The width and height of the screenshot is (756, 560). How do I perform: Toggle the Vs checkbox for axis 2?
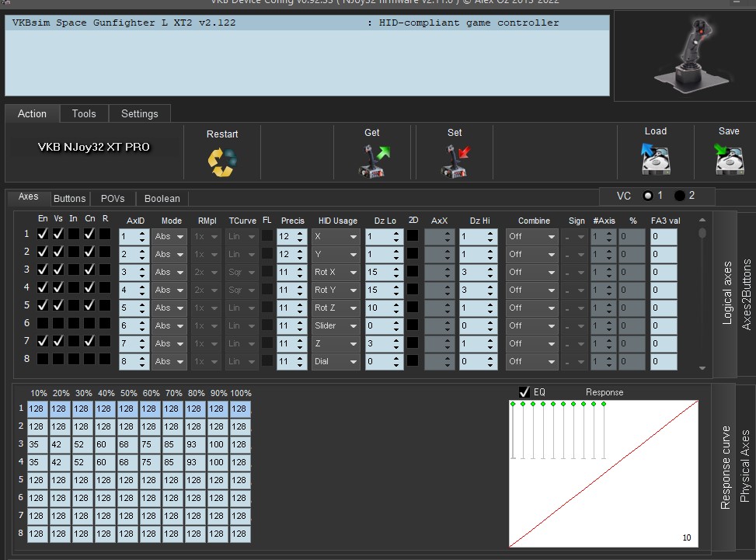(58, 252)
